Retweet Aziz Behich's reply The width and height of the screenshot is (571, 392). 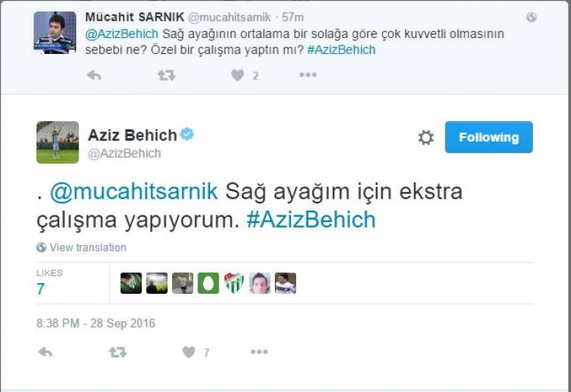tap(117, 352)
